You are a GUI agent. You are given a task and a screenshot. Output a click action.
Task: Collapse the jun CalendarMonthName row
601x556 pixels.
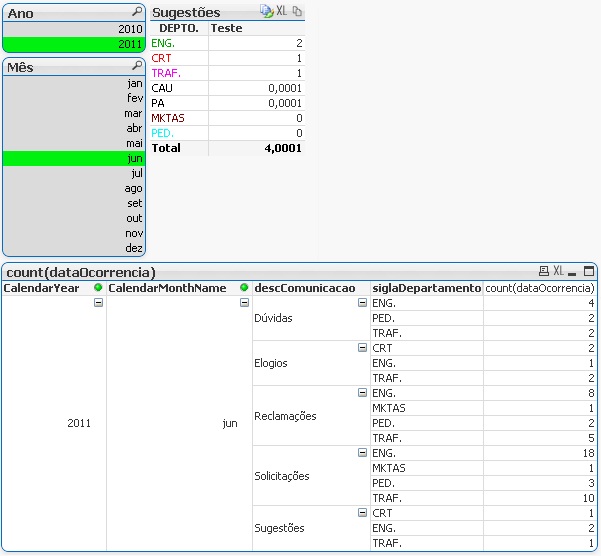(x=243, y=303)
